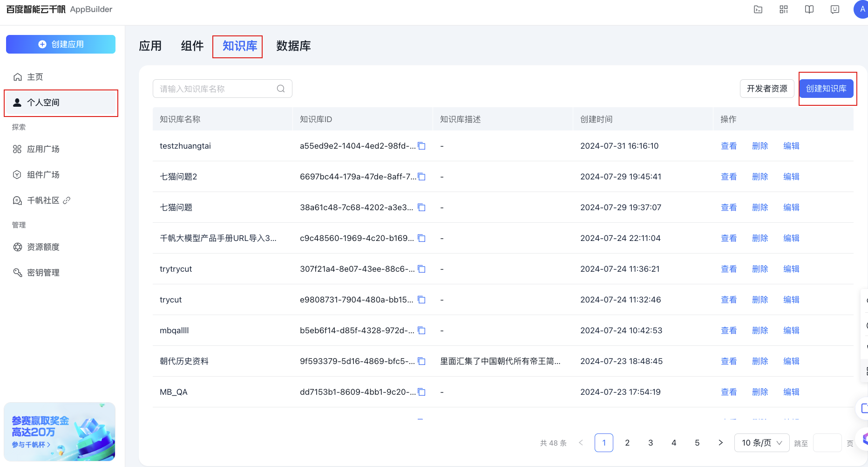This screenshot has width=868, height=467.
Task: Open the 参赛赢取奖金 promo banner
Action: pyautogui.click(x=60, y=432)
